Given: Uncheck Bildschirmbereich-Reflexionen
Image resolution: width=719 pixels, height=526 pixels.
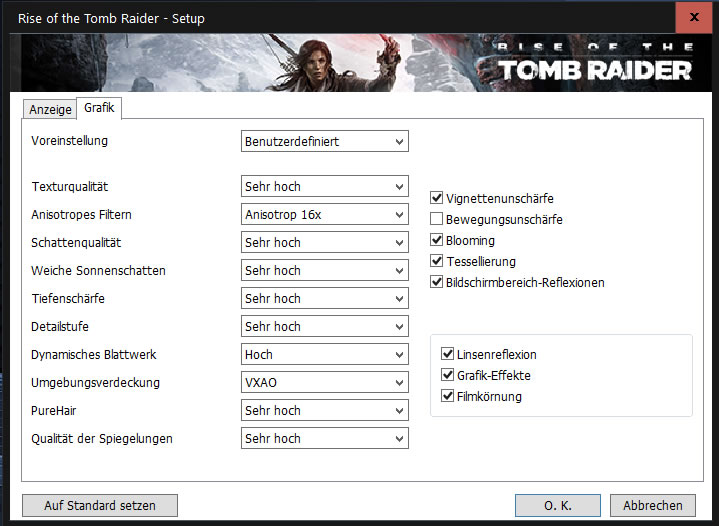Looking at the screenshot, I should 436,282.
